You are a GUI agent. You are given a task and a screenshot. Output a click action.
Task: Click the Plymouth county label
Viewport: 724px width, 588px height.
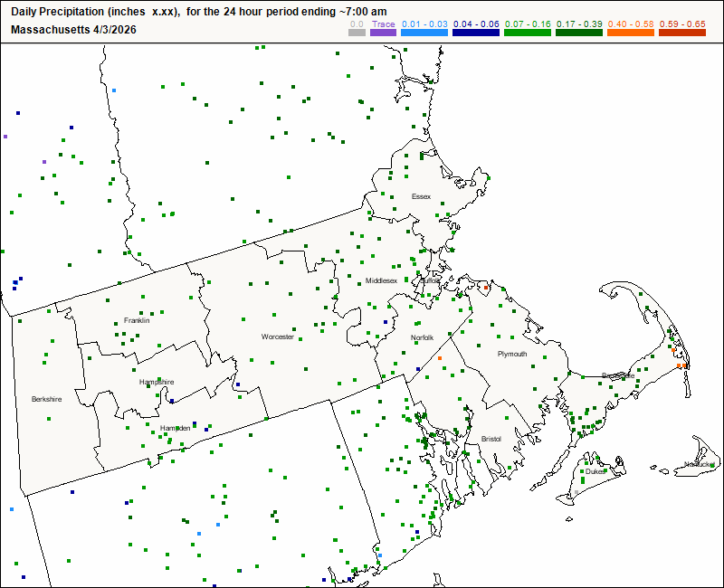click(x=512, y=354)
